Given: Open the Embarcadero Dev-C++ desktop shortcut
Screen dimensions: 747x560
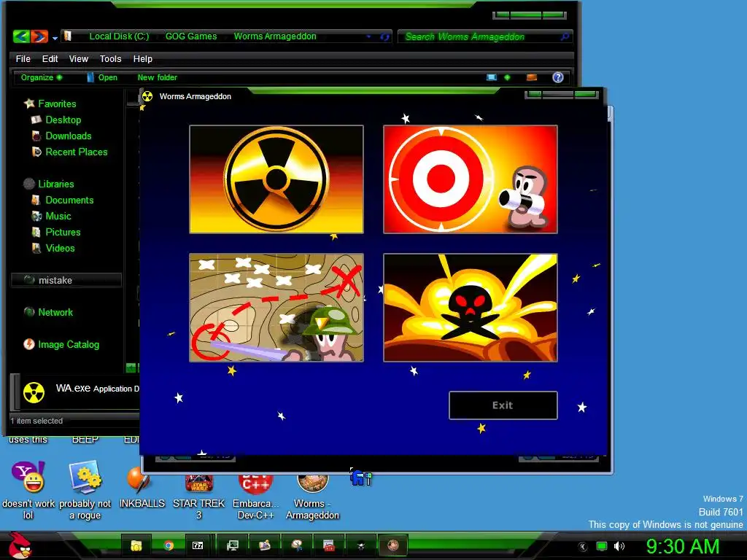Looking at the screenshot, I should click(x=255, y=497).
